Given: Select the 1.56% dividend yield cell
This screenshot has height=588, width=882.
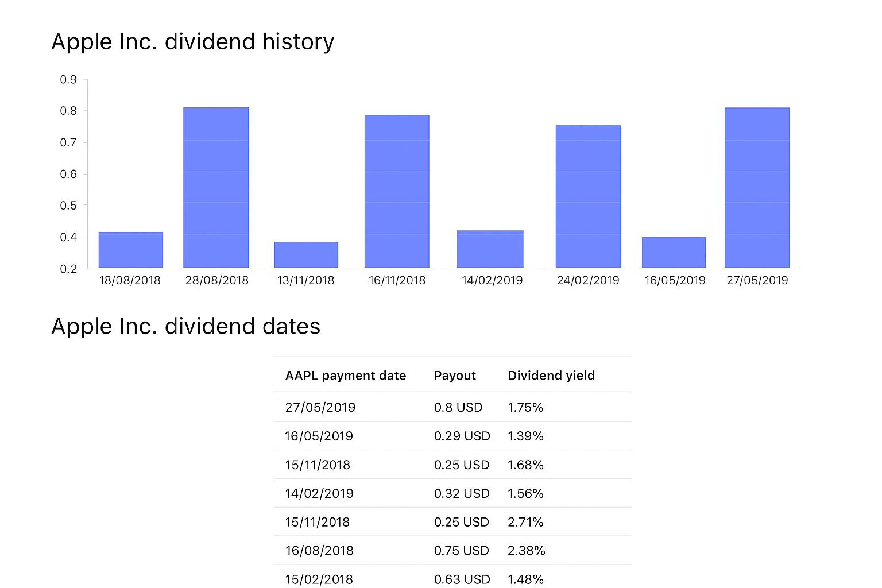Looking at the screenshot, I should pyautogui.click(x=525, y=493).
